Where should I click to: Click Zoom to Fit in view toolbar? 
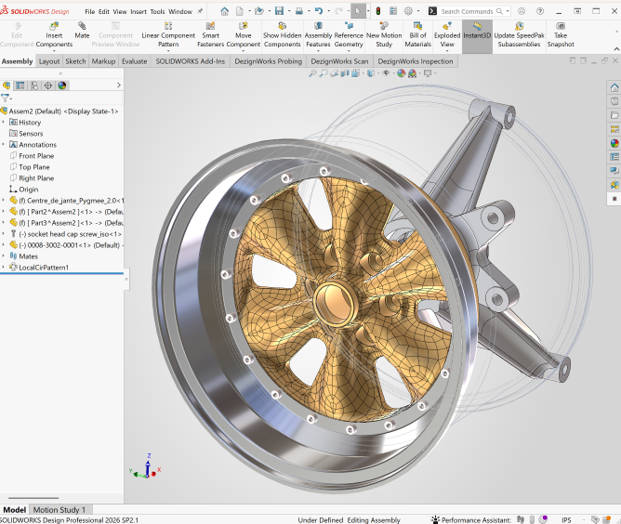(x=313, y=73)
